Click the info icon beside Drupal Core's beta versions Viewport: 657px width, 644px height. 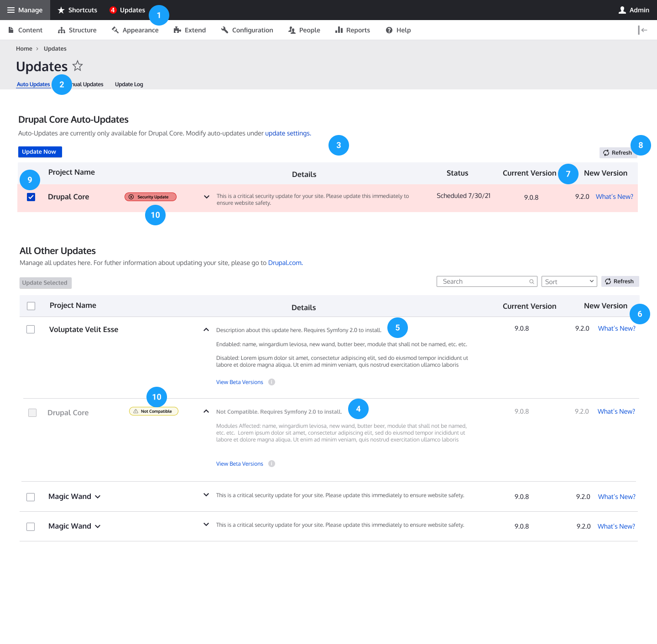[272, 464]
